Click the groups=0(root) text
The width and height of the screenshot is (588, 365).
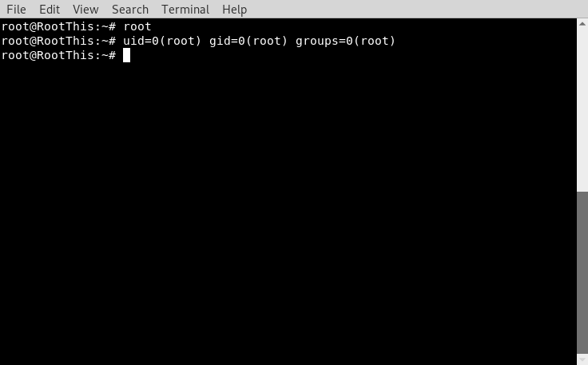[x=345, y=41]
